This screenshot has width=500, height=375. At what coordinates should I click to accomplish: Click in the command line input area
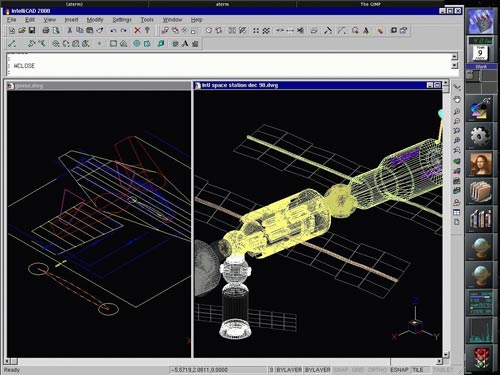pyautogui.click(x=228, y=64)
